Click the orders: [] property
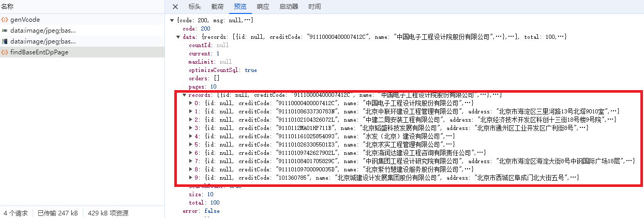Screen dimensions: 644x218 tap(204, 78)
